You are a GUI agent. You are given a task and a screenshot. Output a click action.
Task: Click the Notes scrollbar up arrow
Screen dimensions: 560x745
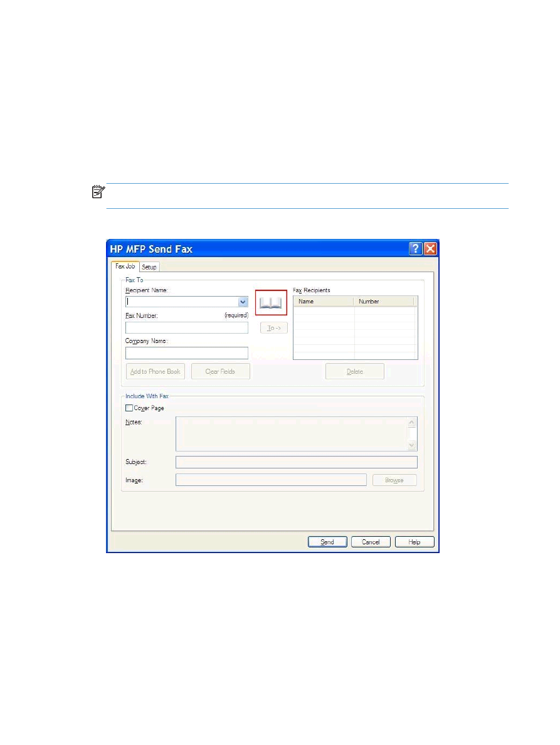point(412,423)
